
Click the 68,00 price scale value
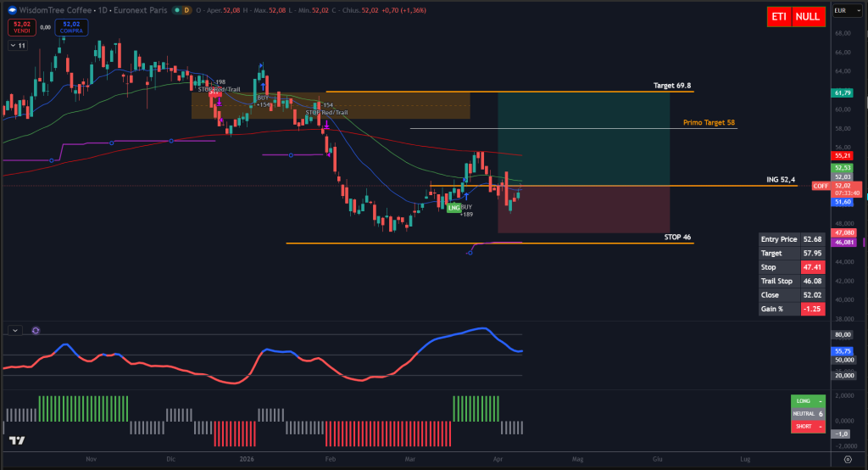[x=843, y=33]
